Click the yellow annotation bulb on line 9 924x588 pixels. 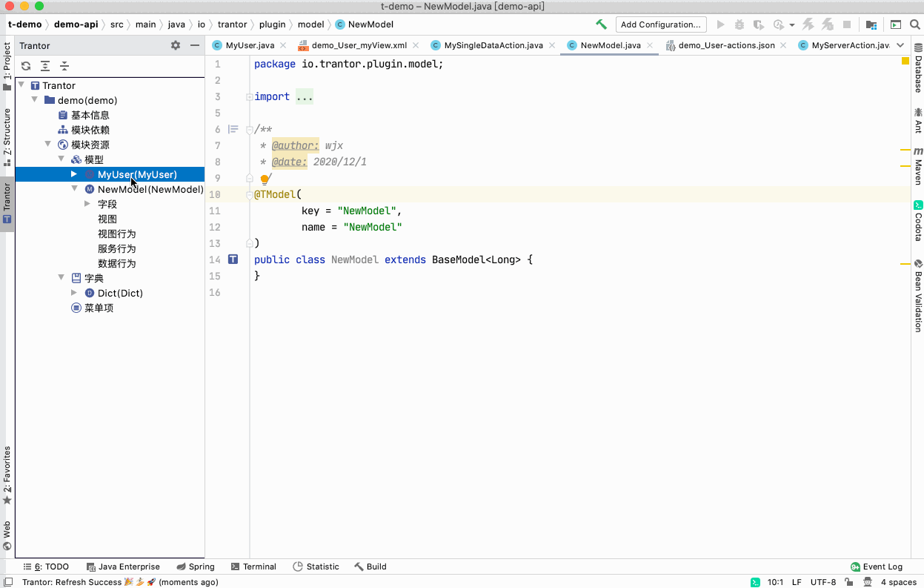pyautogui.click(x=265, y=178)
